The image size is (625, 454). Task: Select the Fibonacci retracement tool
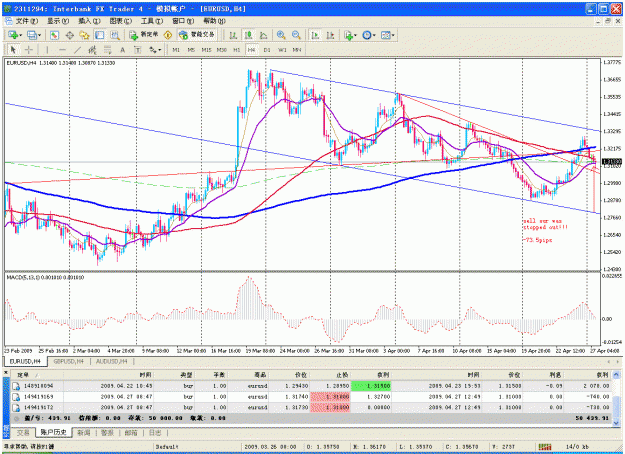[x=107, y=50]
